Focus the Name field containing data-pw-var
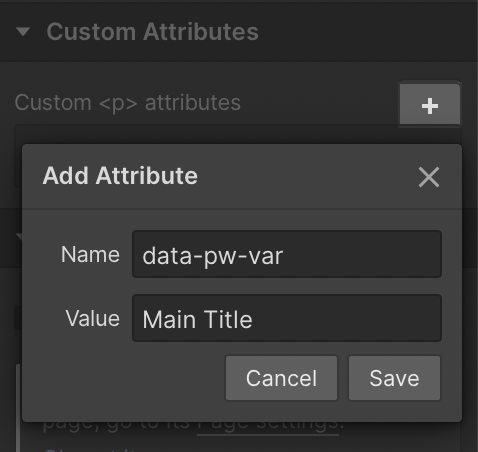 click(287, 254)
